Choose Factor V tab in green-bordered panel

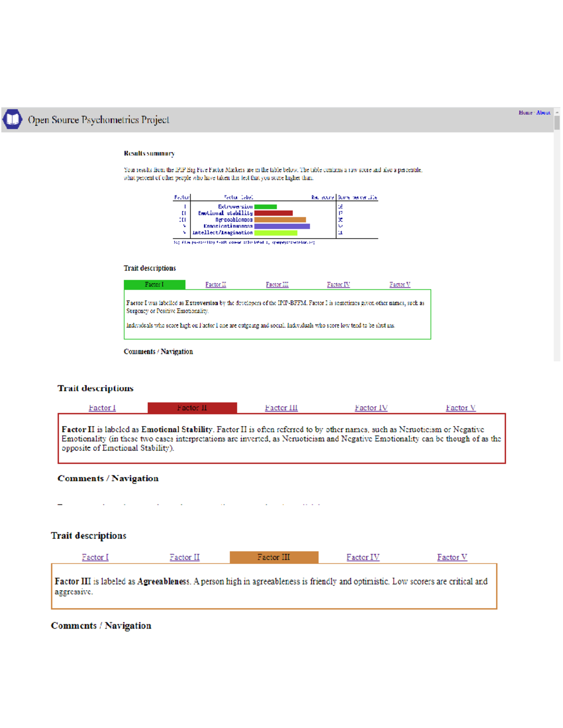coord(400,285)
